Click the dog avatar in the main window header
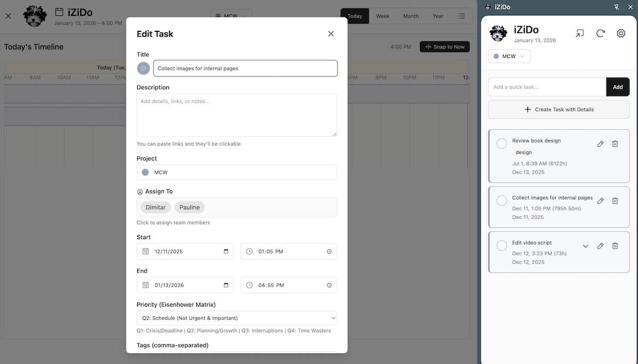The image size is (638, 364). tap(35, 16)
